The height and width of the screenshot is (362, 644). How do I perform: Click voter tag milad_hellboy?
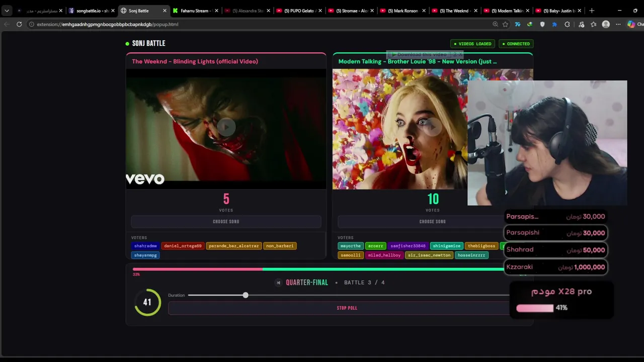(x=384, y=255)
